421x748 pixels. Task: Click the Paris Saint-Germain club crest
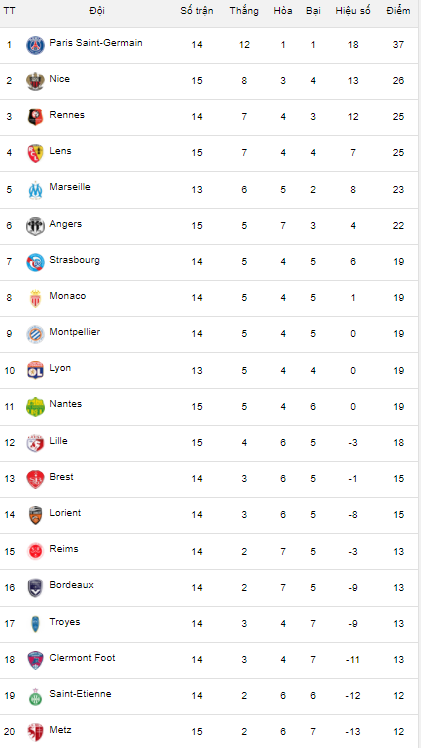[x=35, y=45]
